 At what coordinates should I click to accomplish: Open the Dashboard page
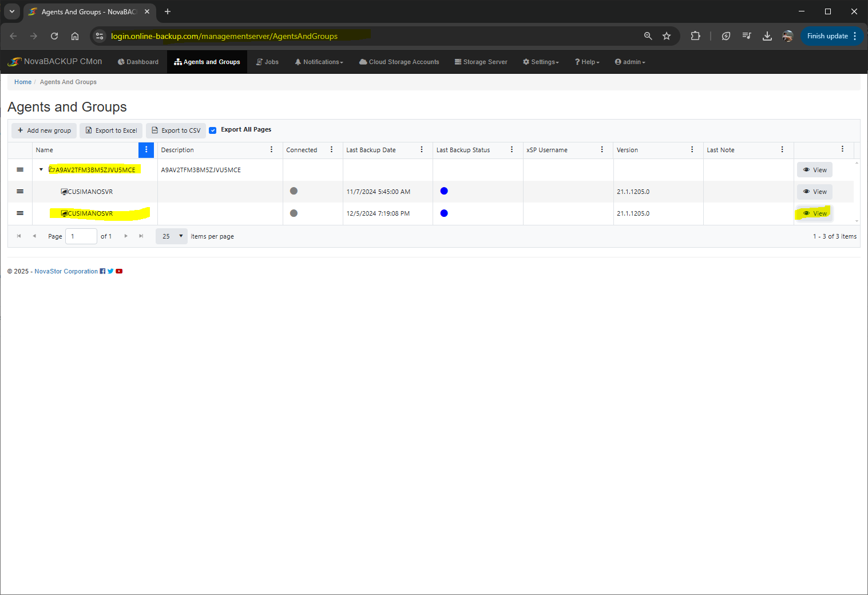point(138,62)
